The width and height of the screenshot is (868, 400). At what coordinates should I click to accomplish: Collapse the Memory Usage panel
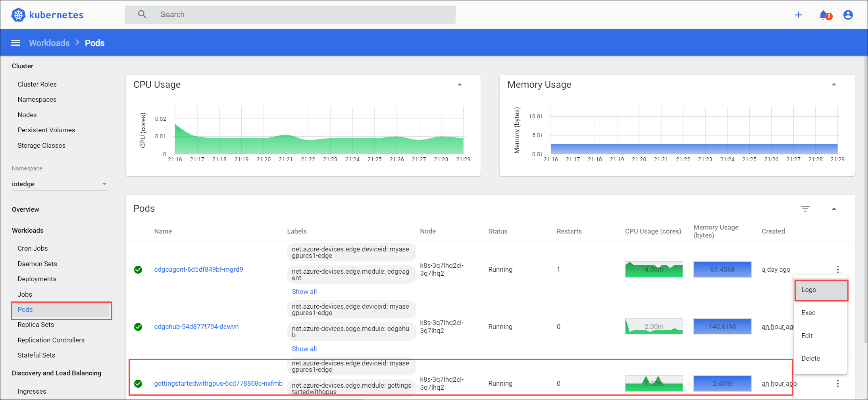[834, 84]
